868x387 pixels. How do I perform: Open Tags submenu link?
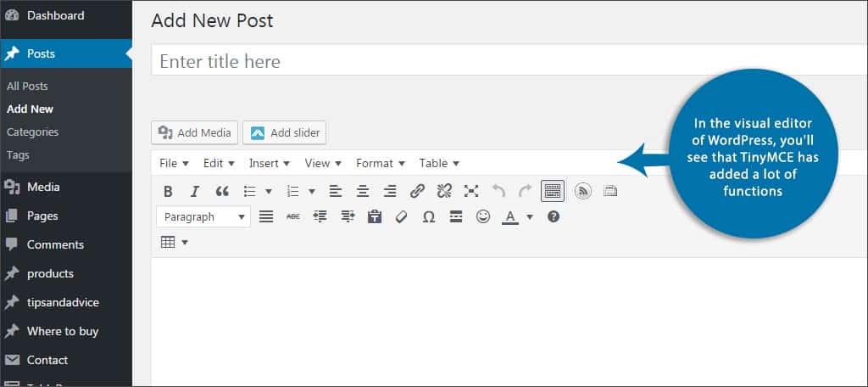[x=18, y=155]
